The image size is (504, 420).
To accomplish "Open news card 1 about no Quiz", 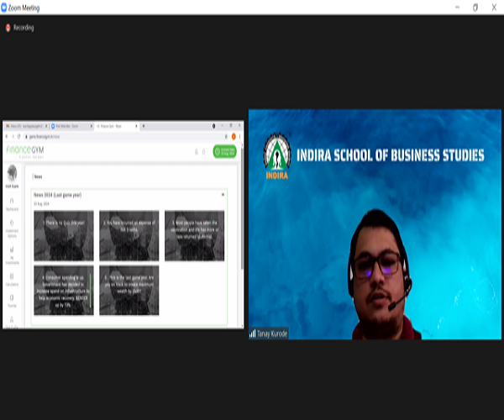I will [64, 235].
